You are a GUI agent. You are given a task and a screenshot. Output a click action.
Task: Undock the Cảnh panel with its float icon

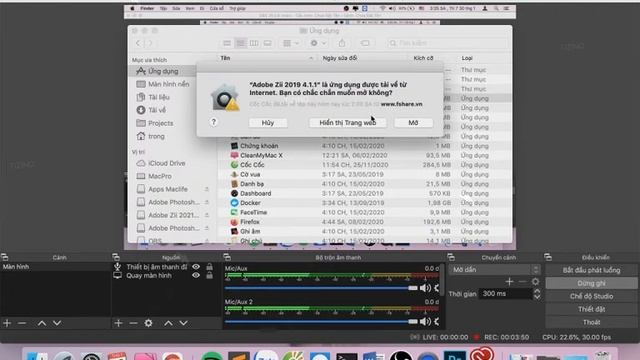click(x=4, y=257)
